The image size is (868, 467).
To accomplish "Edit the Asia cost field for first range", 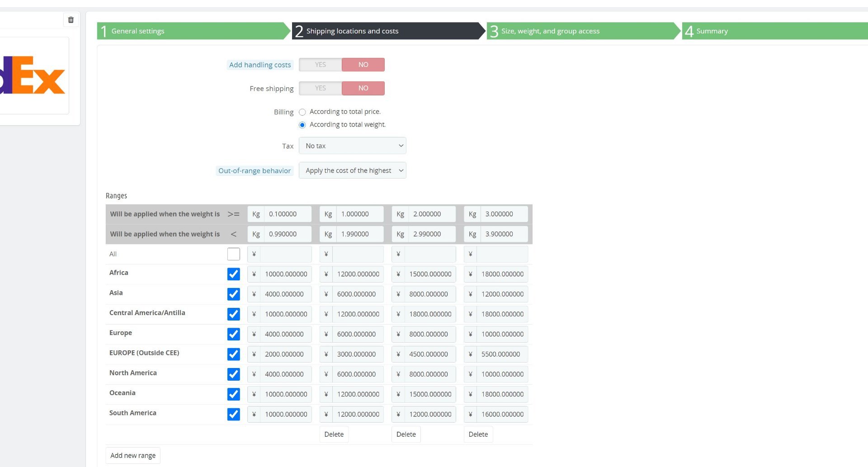I will (286, 294).
